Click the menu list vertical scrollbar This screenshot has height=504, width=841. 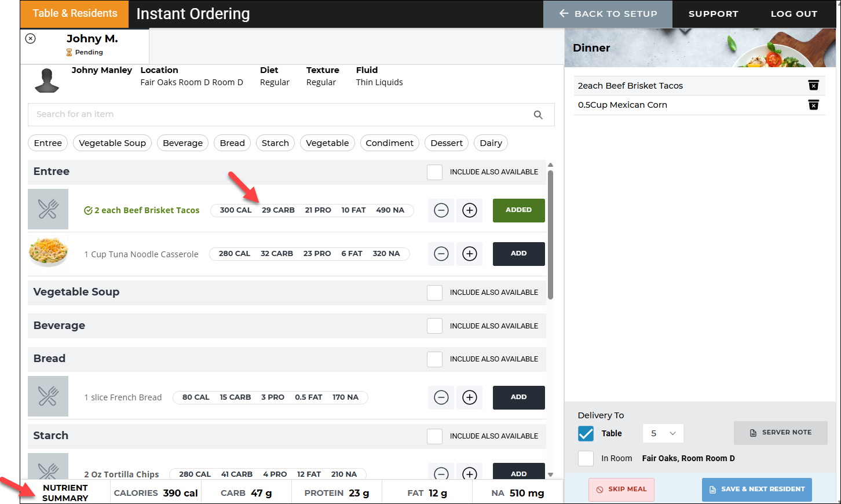coord(551,235)
